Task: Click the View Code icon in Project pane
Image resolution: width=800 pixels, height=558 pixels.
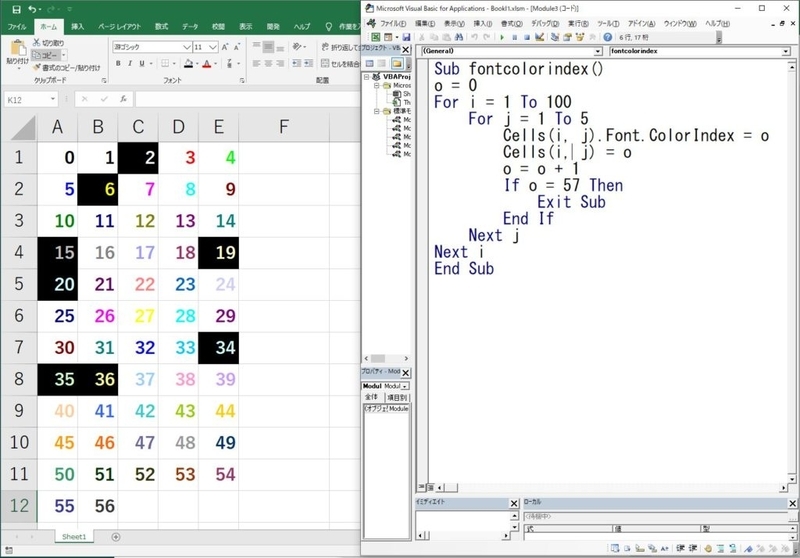Action: tap(370, 64)
